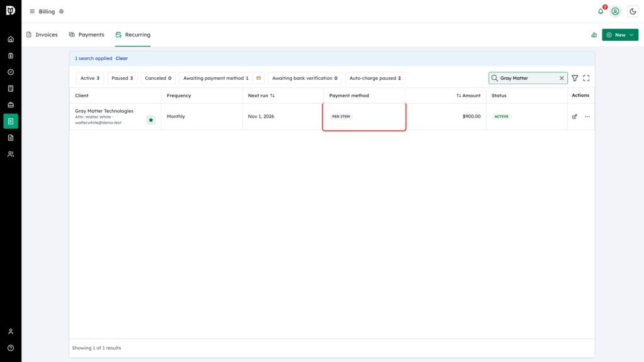Open Gray Matter Technologies client row
The width and height of the screenshot is (644, 362).
pyautogui.click(x=332, y=116)
